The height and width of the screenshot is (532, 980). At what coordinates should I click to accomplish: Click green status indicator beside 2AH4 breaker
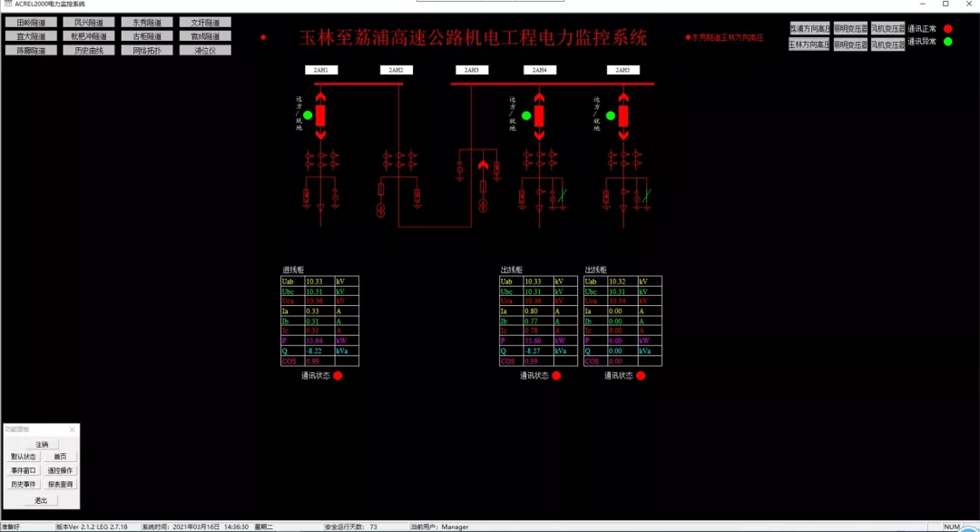tap(525, 115)
